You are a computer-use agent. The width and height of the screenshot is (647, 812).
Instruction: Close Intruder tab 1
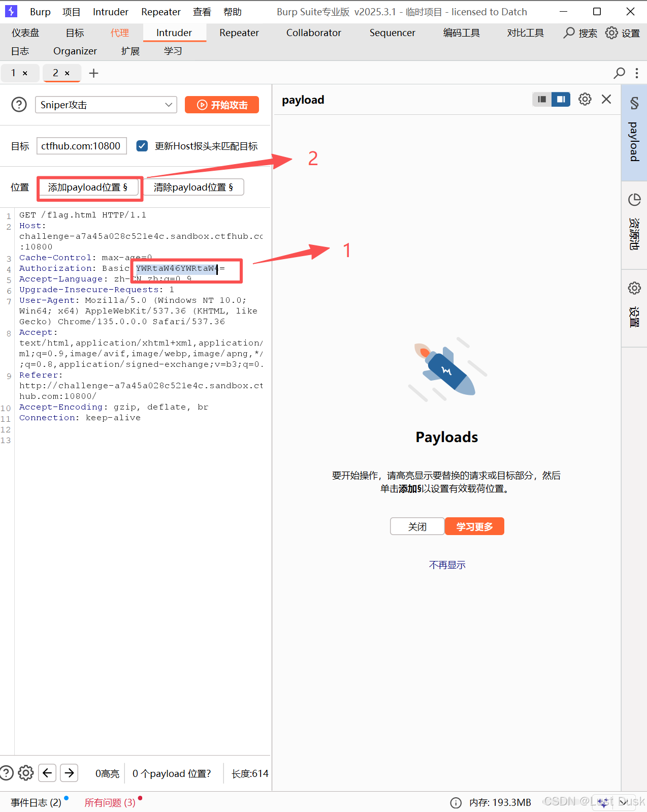(x=25, y=73)
